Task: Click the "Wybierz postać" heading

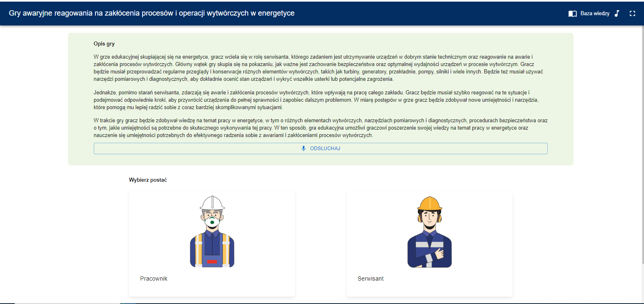Action: pos(148,180)
